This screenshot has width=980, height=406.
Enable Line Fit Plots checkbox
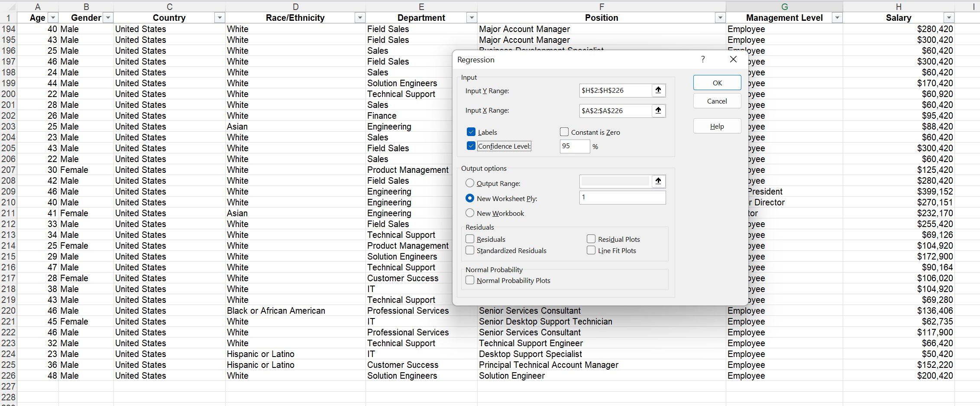coord(591,250)
